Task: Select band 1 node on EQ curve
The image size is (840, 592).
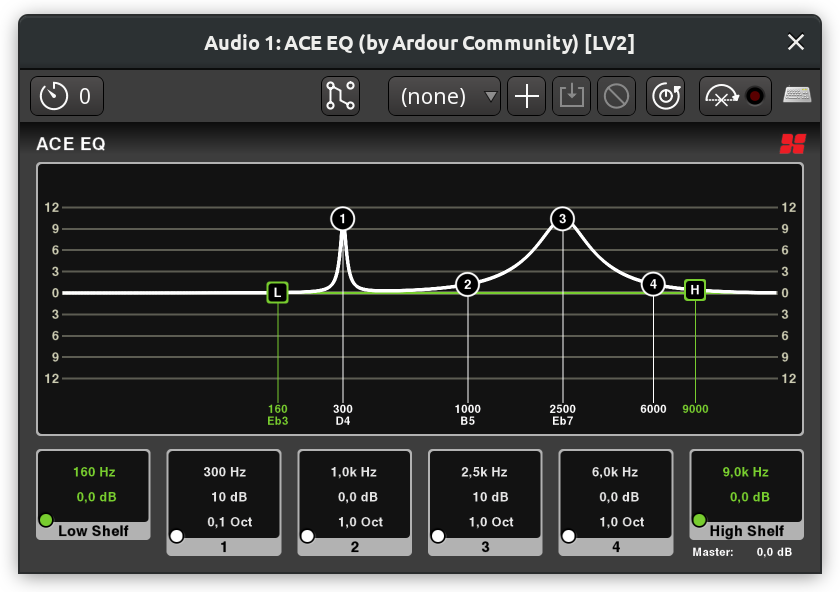Action: [x=343, y=219]
